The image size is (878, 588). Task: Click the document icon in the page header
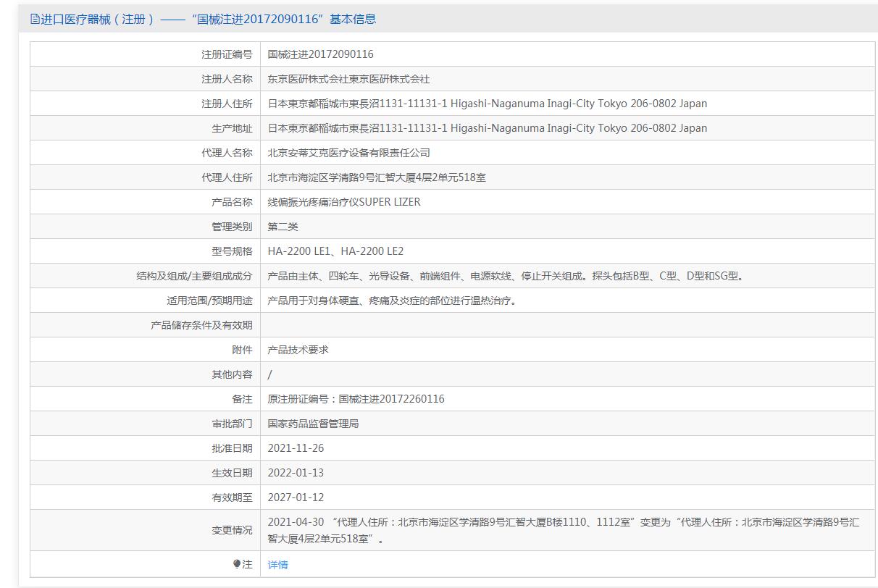pos(35,20)
